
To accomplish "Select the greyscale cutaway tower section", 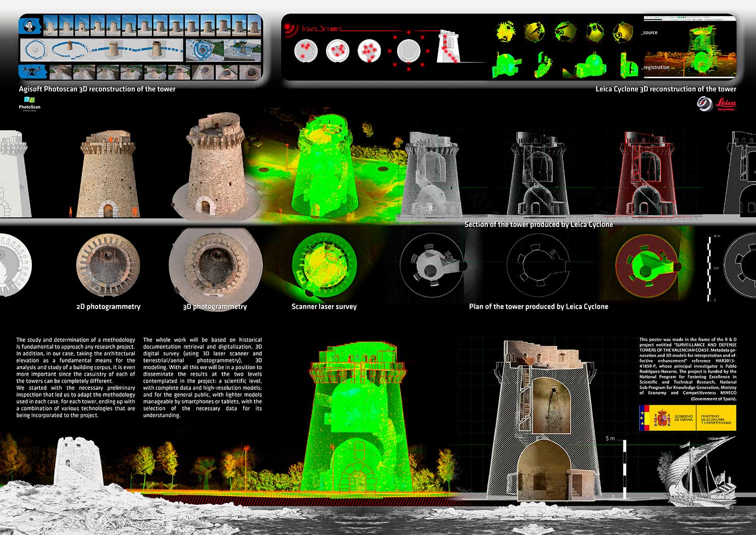I will 432,175.
